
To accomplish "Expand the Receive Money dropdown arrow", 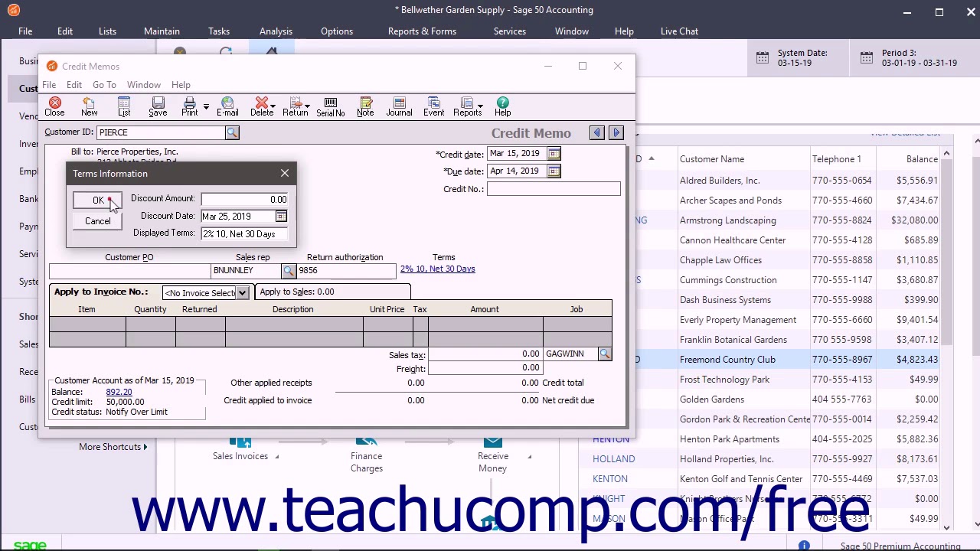I will point(529,457).
